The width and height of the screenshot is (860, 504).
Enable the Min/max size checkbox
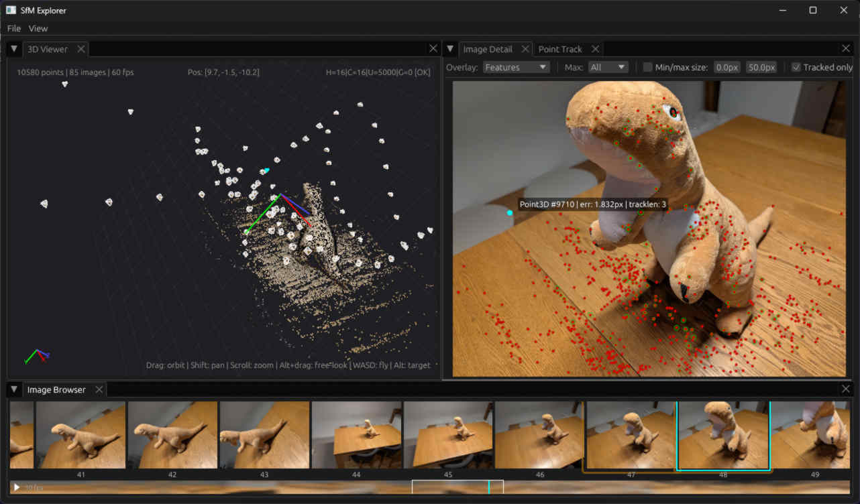pyautogui.click(x=647, y=67)
